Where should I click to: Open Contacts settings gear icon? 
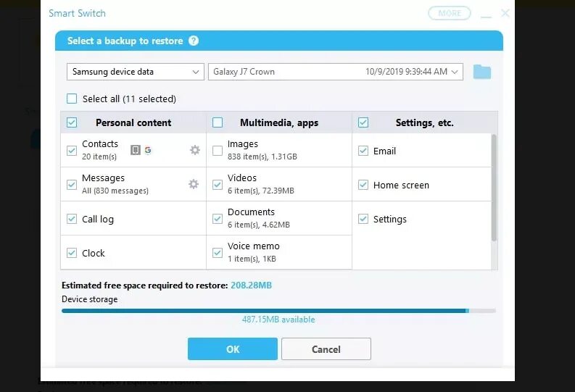[x=195, y=150]
